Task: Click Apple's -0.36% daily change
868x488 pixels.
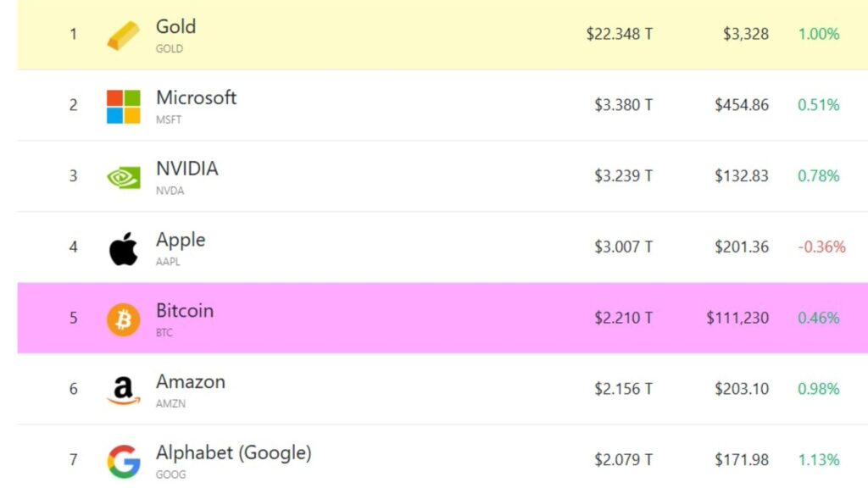Action: [821, 247]
